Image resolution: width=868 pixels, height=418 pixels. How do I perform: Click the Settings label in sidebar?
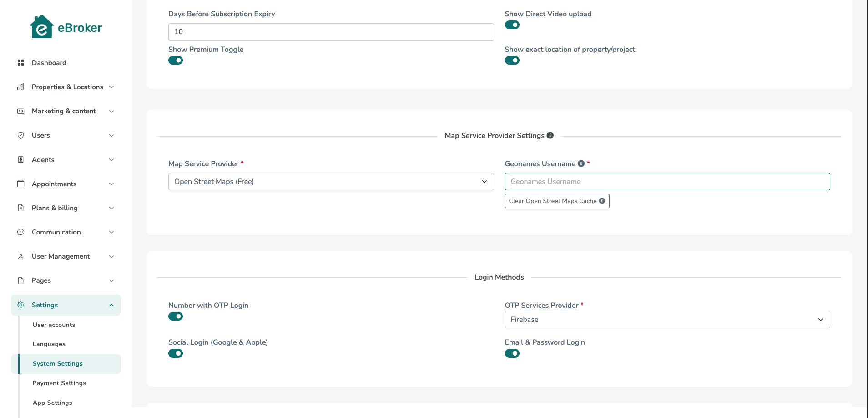pyautogui.click(x=45, y=305)
